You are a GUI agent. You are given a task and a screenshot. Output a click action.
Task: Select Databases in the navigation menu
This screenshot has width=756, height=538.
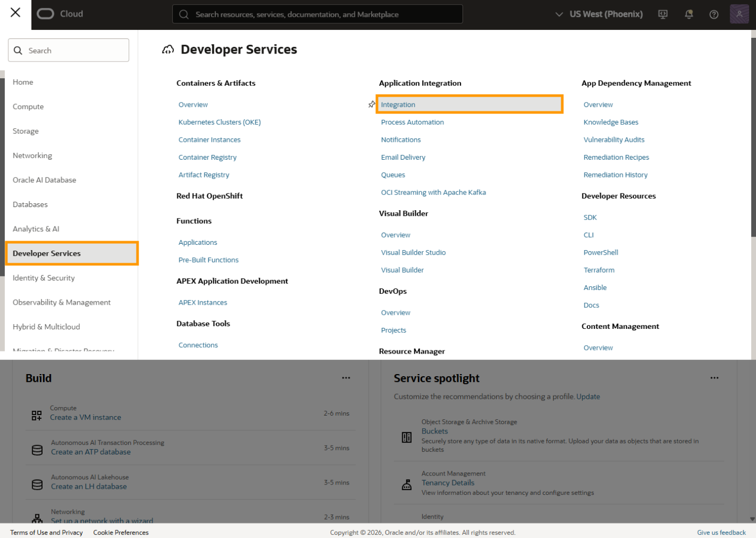pos(30,204)
